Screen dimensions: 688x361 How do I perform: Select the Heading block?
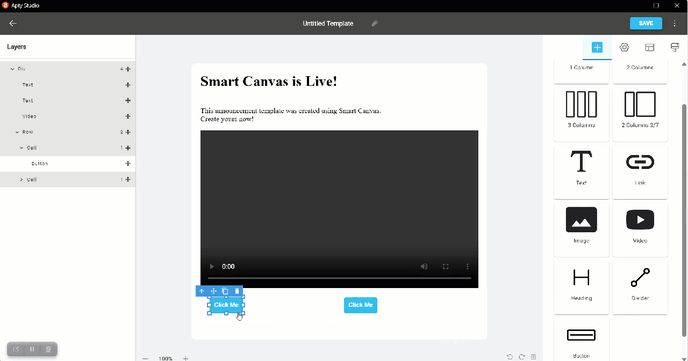581,286
